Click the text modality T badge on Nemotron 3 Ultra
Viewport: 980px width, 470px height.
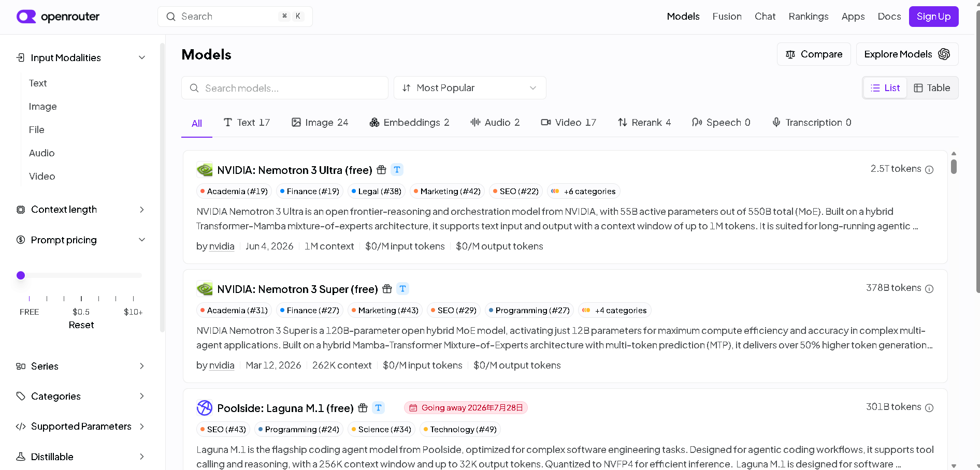point(397,170)
